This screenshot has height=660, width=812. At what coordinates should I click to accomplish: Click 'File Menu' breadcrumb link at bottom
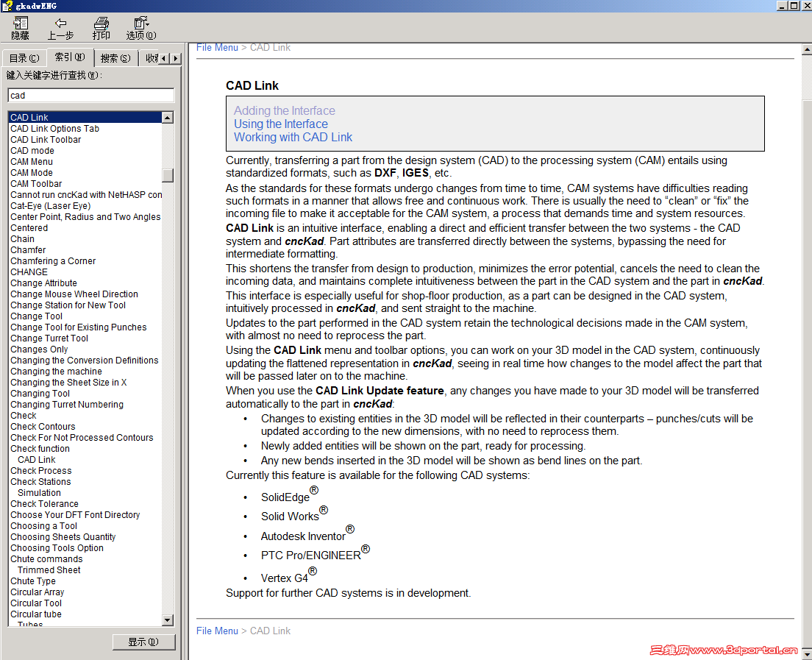click(x=217, y=631)
